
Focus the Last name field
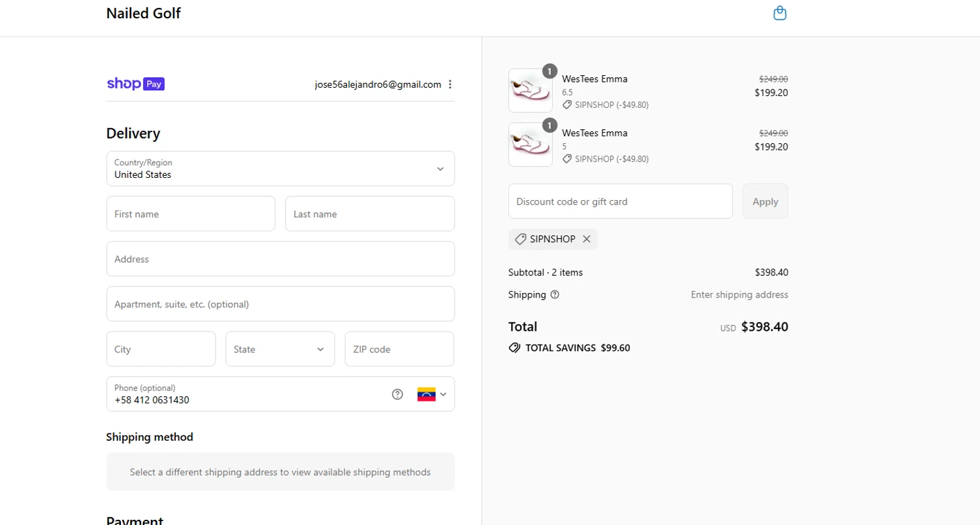pos(370,214)
